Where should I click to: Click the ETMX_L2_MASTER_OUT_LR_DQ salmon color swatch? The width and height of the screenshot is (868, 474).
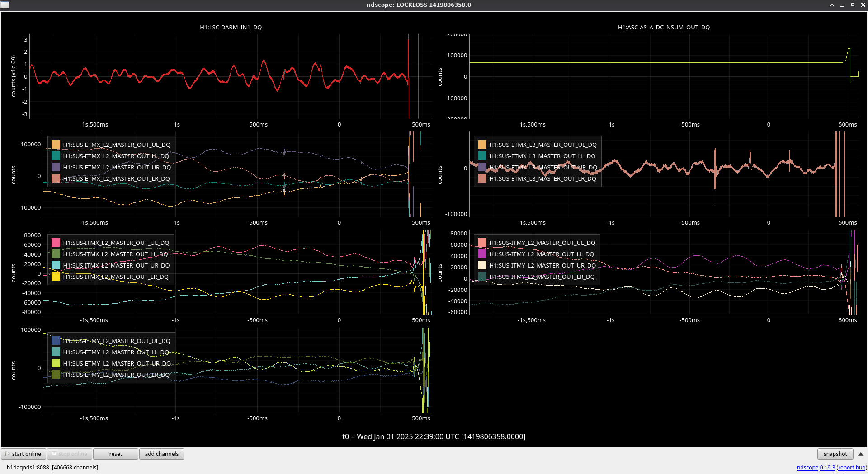[56, 178]
